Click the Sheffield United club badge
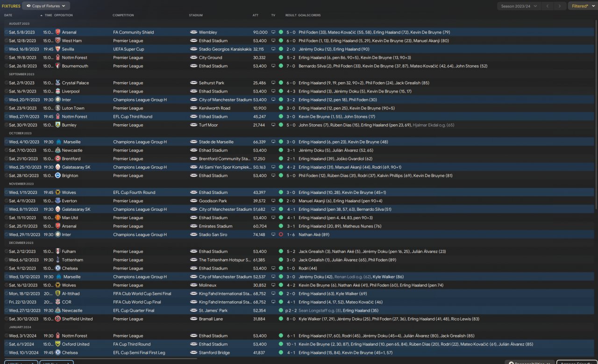The width and height of the screenshot is (598, 364). coord(58,318)
